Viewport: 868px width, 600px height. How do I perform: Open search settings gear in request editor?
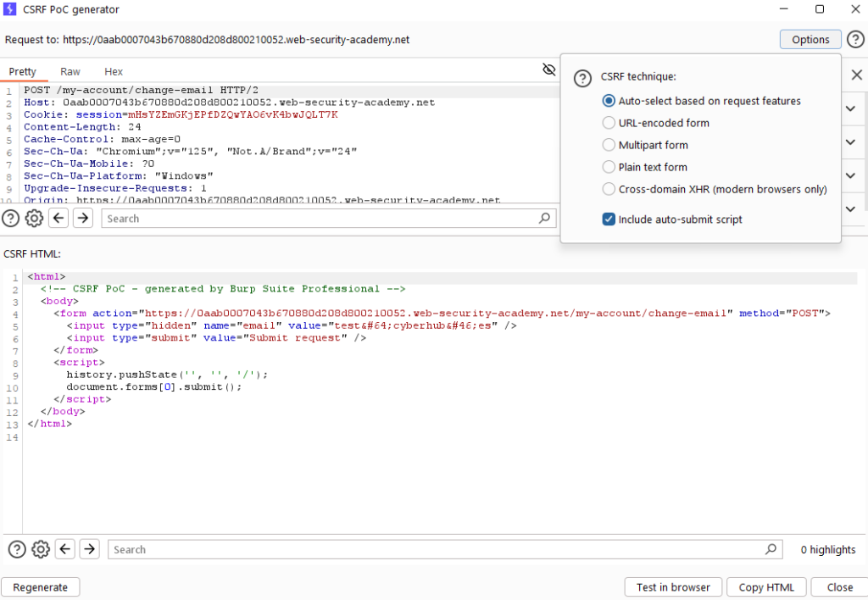[34, 219]
